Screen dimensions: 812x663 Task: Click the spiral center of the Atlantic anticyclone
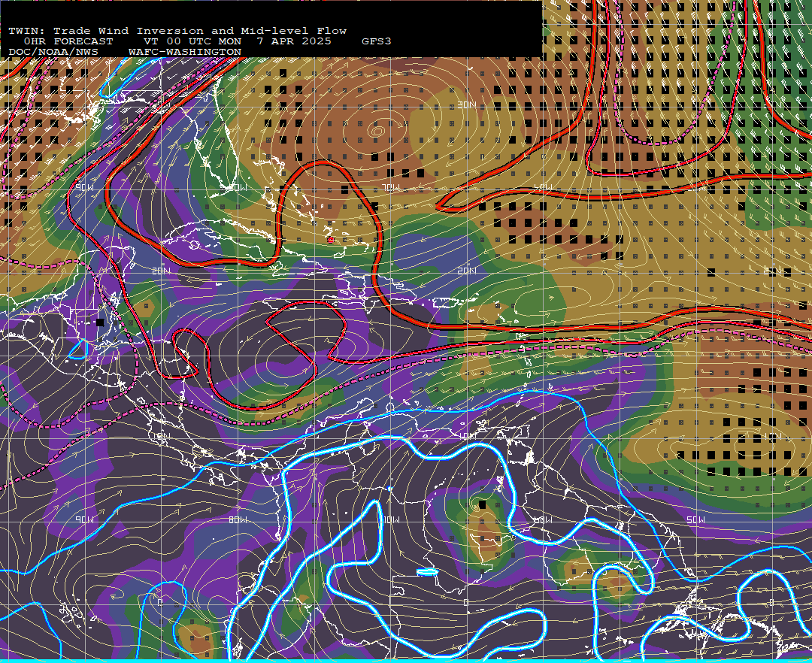click(377, 132)
